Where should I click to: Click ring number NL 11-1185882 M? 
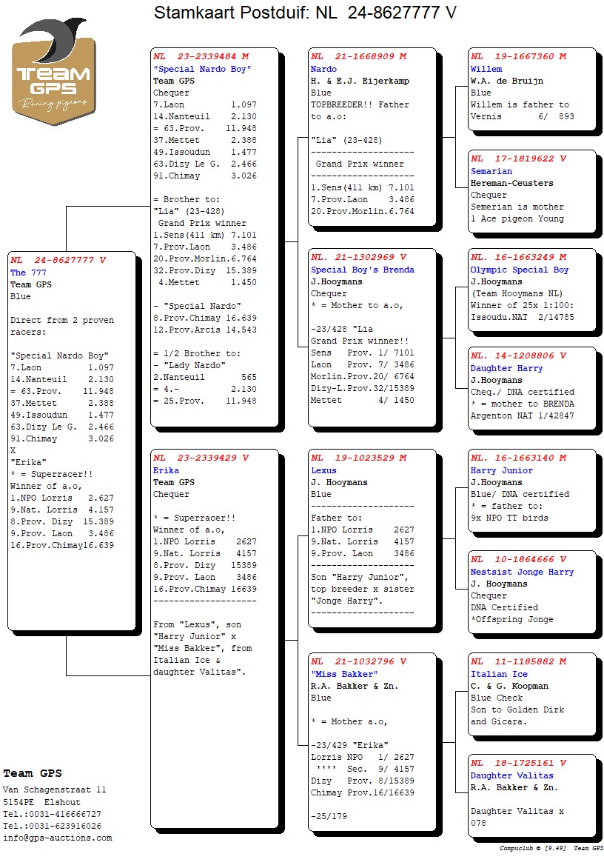click(518, 661)
